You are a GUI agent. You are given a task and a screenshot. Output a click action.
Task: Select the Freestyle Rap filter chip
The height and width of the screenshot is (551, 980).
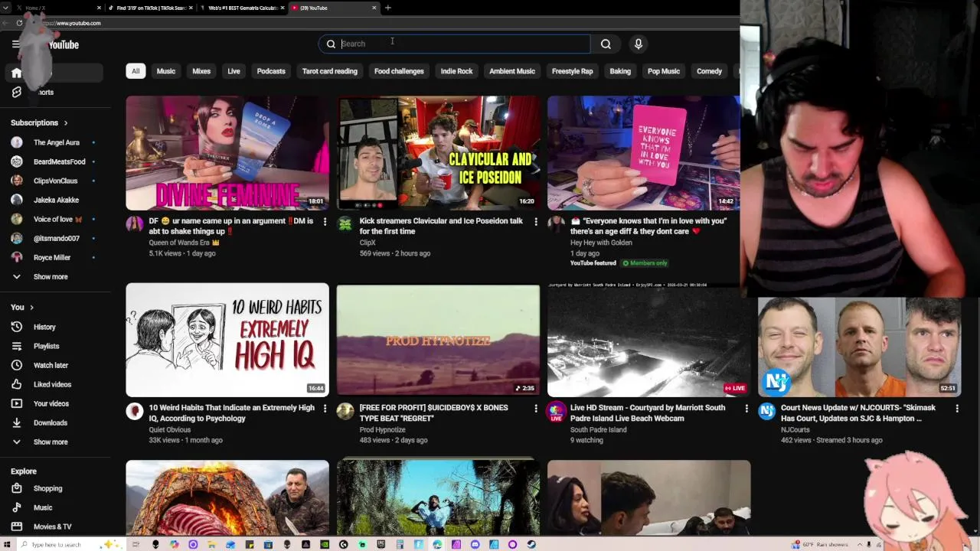[573, 71]
